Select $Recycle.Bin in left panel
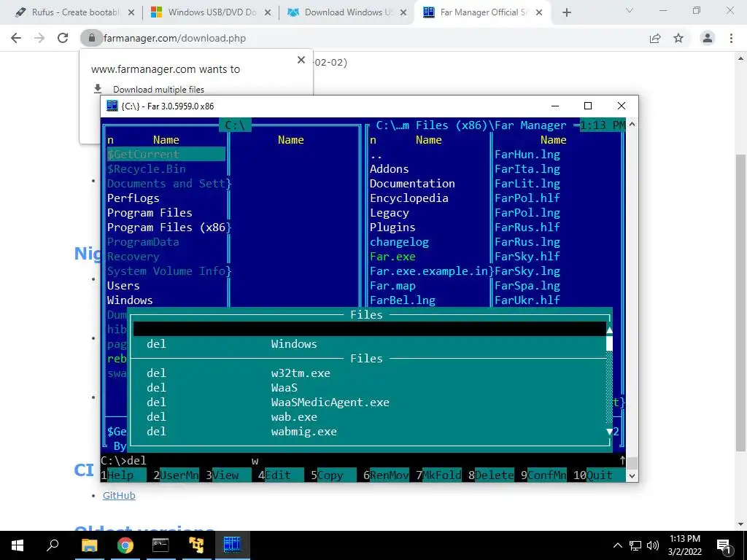Viewport: 747px width, 560px height. point(146,169)
